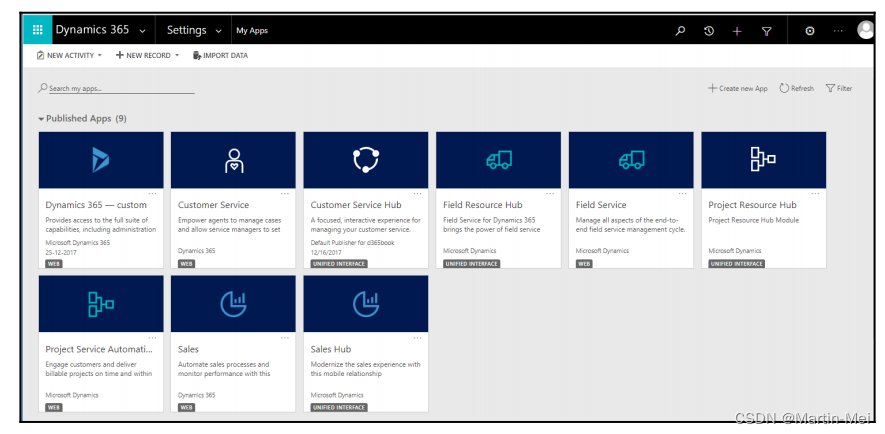Click the Project Resource Hub hierarchy icon
Image resolution: width=885 pixels, height=434 pixels.
pos(763,159)
